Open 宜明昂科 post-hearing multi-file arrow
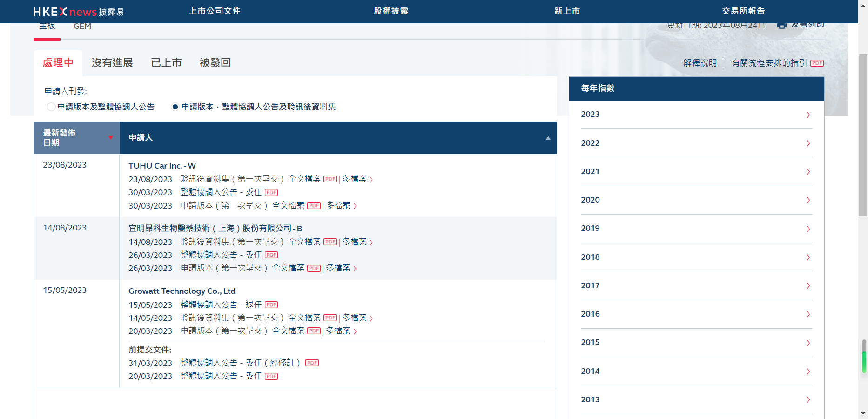 coord(371,243)
